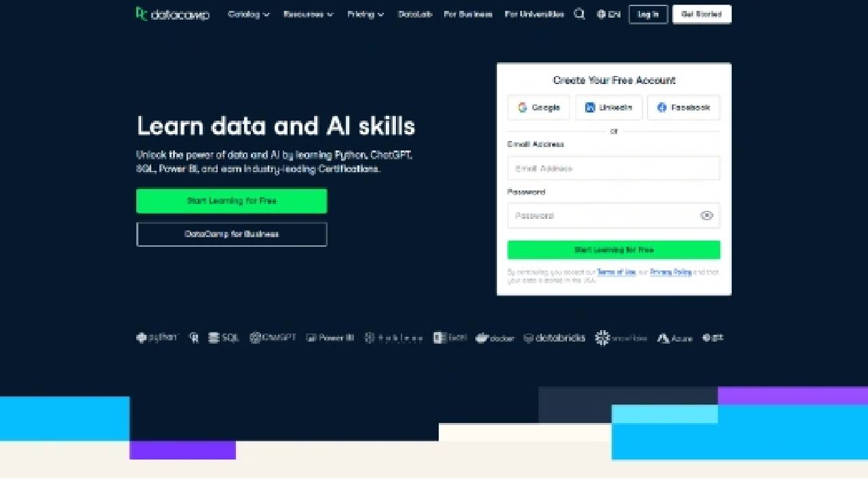
Task: Sign up with the Facebook button
Action: [684, 107]
